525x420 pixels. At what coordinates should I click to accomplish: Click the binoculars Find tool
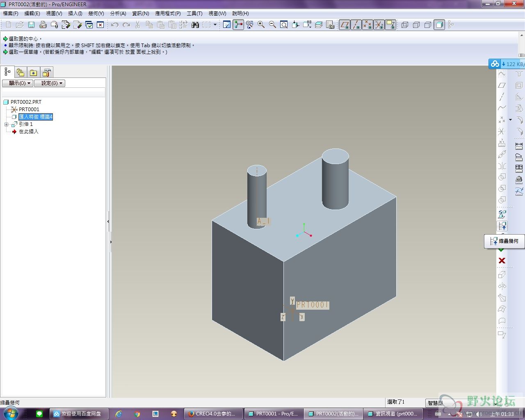pyautogui.click(x=195, y=25)
